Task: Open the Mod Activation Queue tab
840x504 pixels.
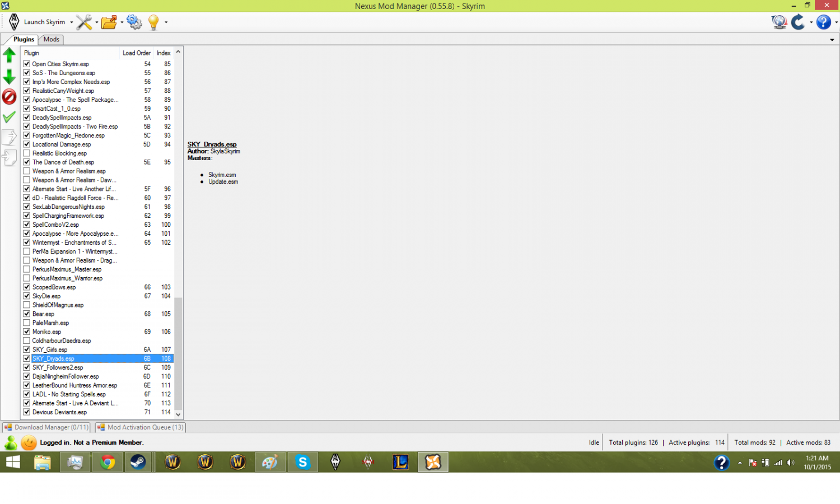Action: (140, 427)
